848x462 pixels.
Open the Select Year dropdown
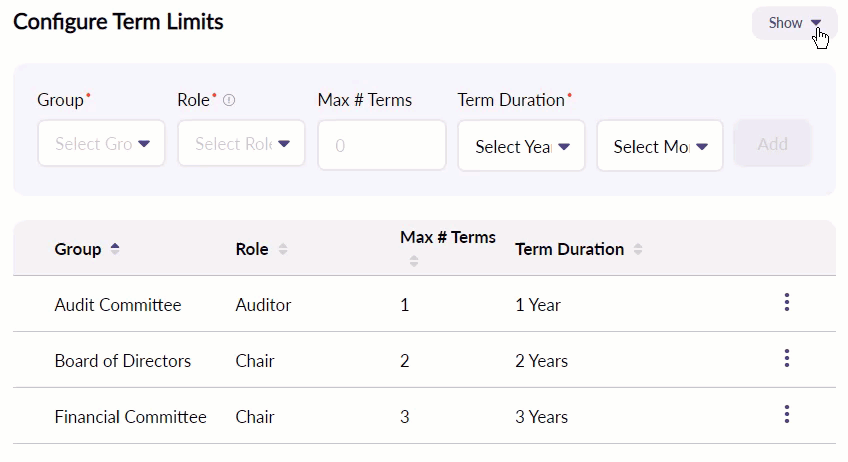click(521, 146)
